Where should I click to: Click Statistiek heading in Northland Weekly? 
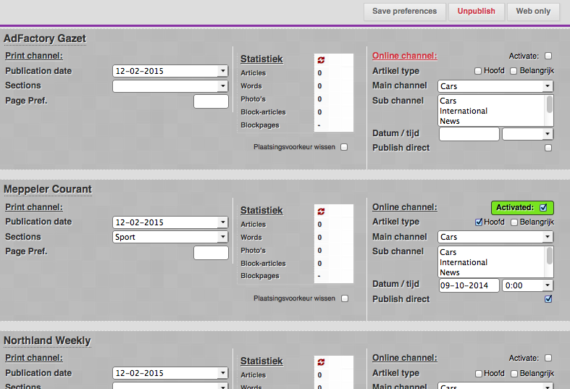[261, 361]
